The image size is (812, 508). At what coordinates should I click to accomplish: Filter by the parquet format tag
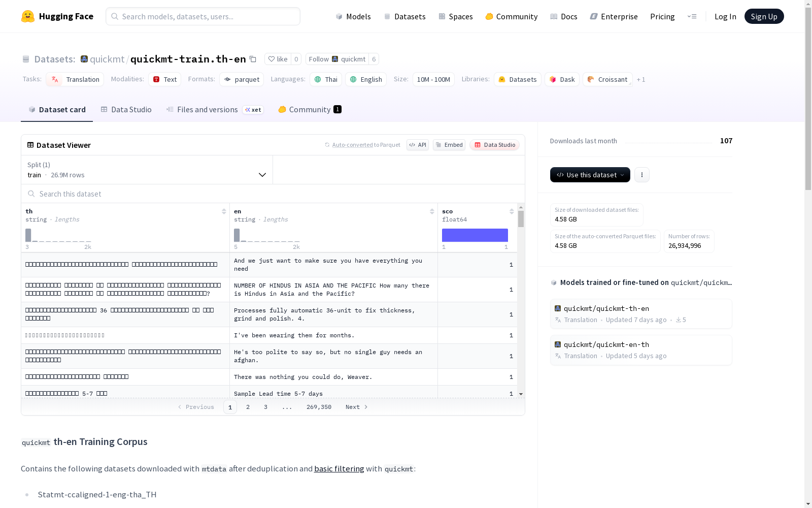[x=242, y=79]
